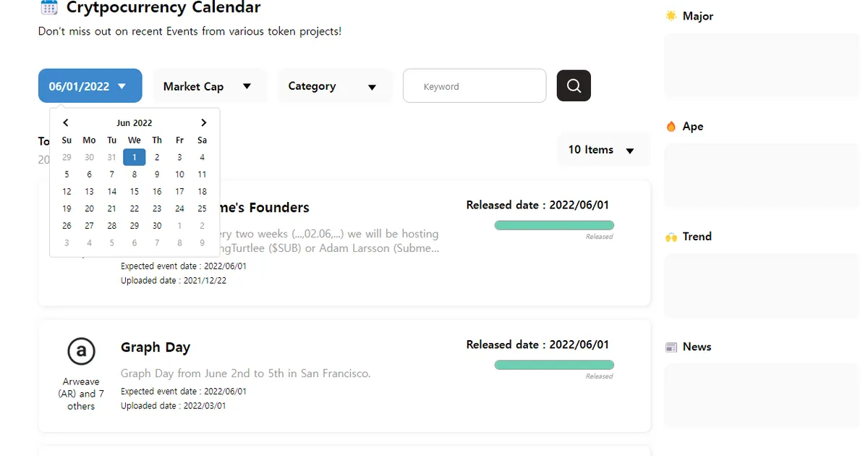Open the 10 Items per page dropdown
The height and width of the screenshot is (456, 868).
(x=604, y=150)
